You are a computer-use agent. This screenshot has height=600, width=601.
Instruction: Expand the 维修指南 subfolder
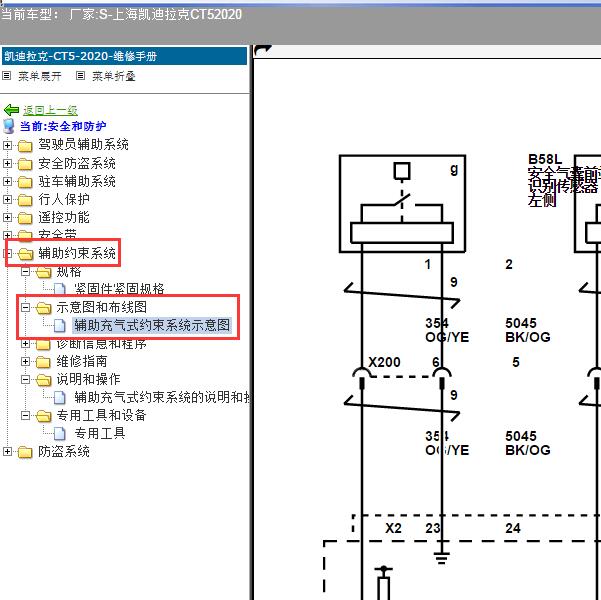(25, 361)
